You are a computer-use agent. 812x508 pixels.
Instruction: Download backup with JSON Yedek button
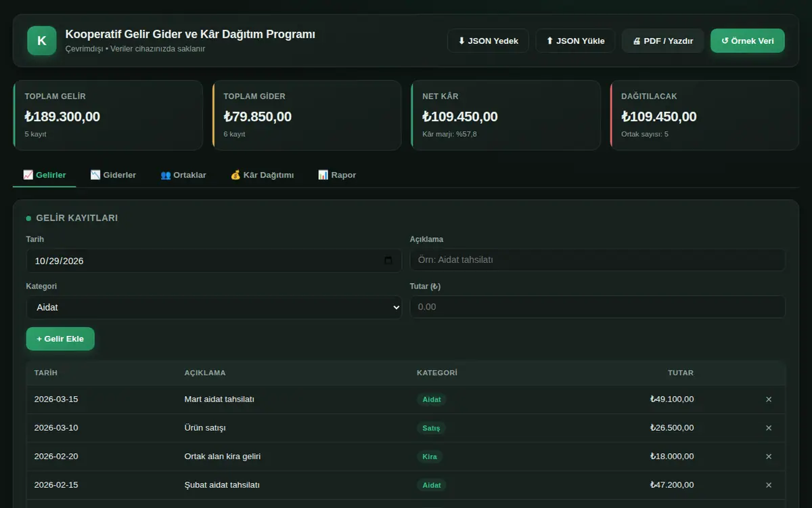[x=488, y=41]
